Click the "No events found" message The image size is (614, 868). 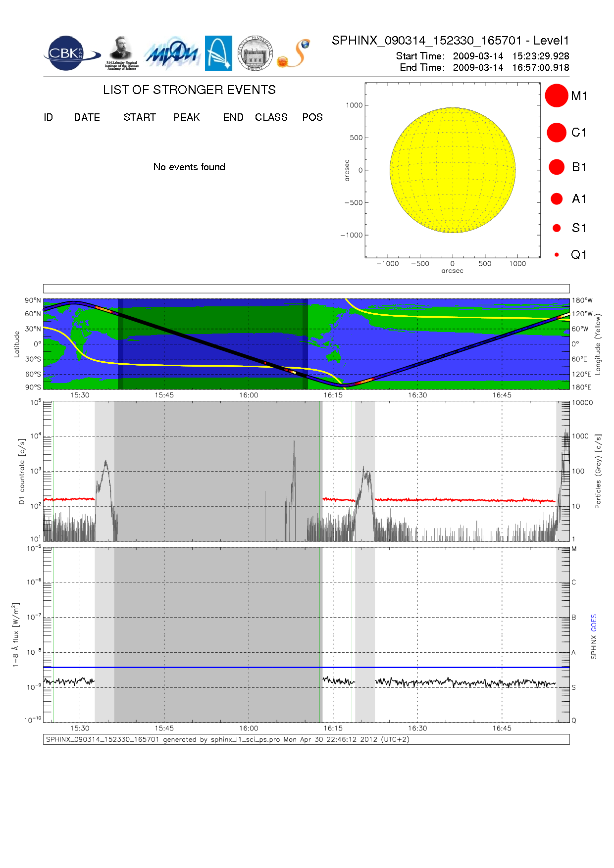click(189, 167)
